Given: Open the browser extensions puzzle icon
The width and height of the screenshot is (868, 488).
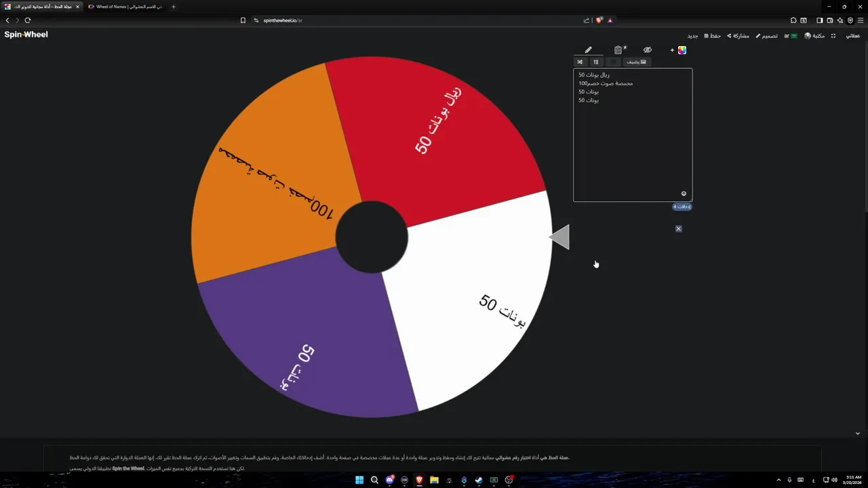Looking at the screenshot, I should click(x=793, y=20).
